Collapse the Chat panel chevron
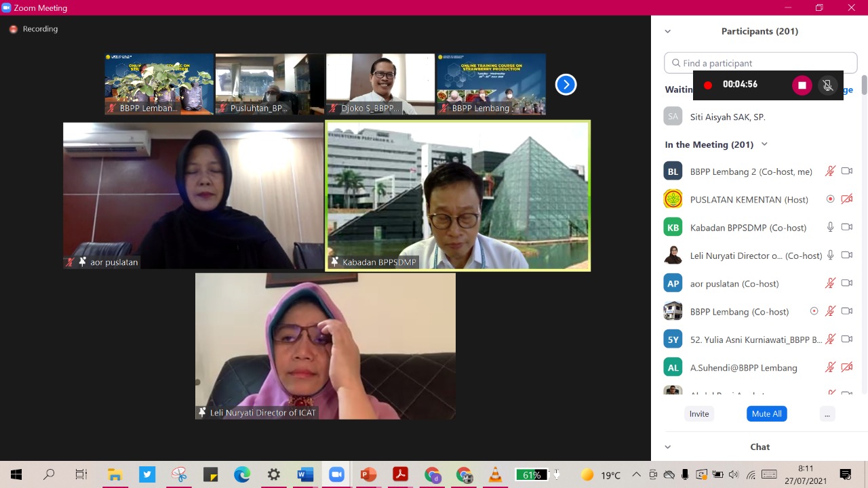The width and height of the screenshot is (868, 488). pyautogui.click(x=668, y=447)
